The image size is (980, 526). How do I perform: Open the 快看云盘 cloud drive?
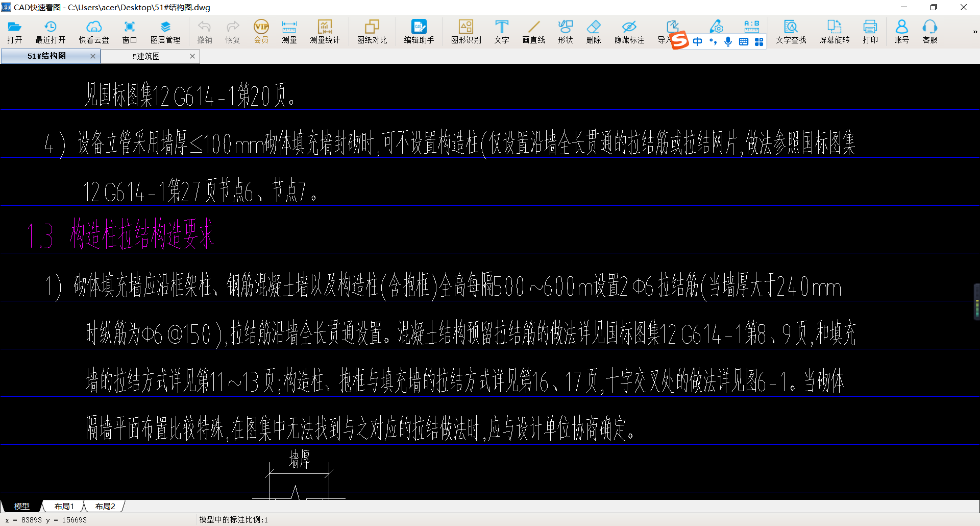[x=94, y=32]
